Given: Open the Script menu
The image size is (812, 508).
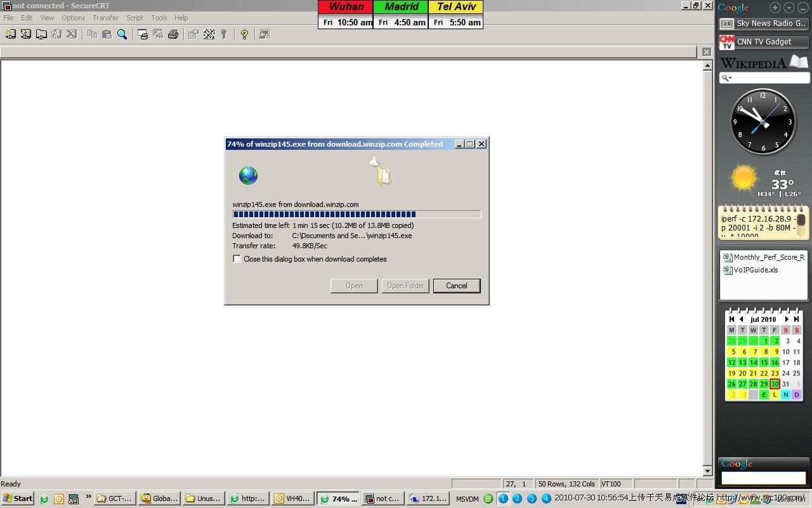Looking at the screenshot, I should [x=134, y=18].
